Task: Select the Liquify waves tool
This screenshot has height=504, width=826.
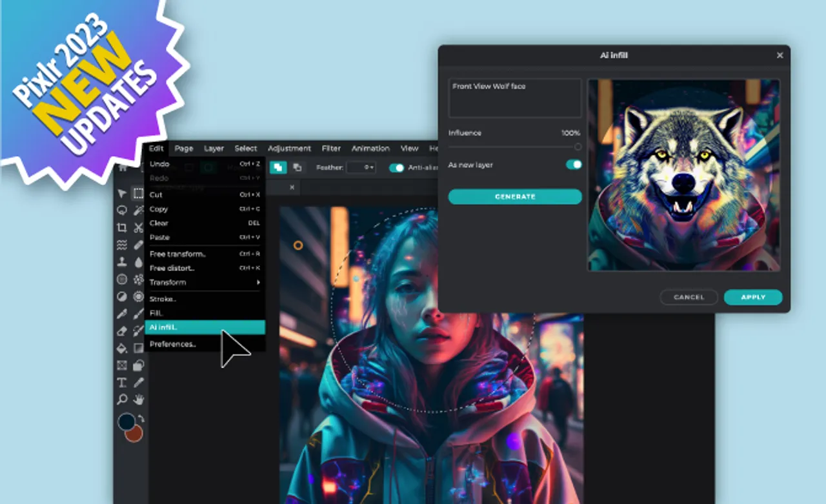Action: (121, 245)
